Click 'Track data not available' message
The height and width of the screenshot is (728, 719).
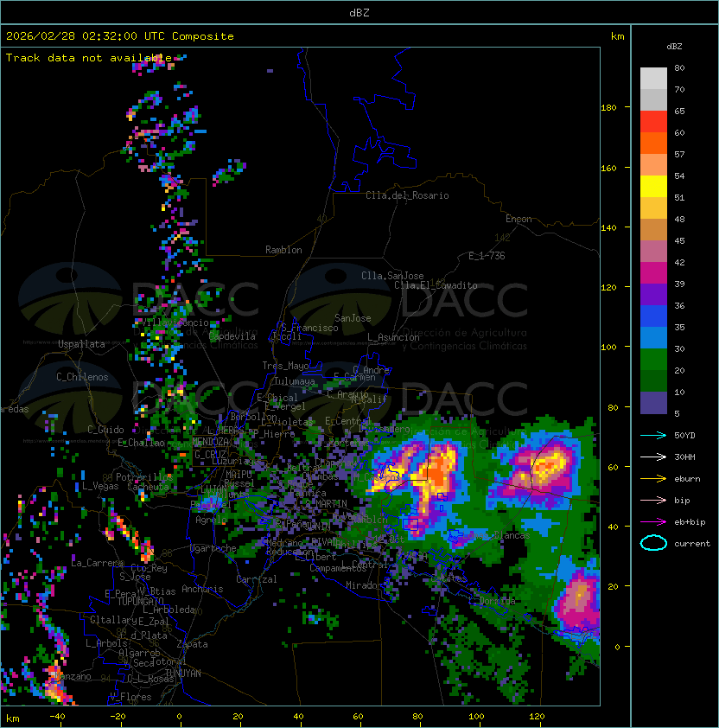[89, 58]
